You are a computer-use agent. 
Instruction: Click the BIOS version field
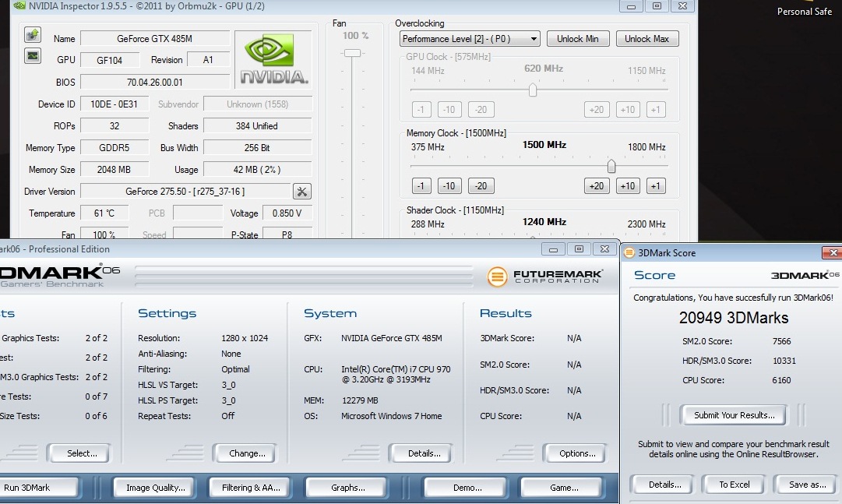[x=155, y=83]
